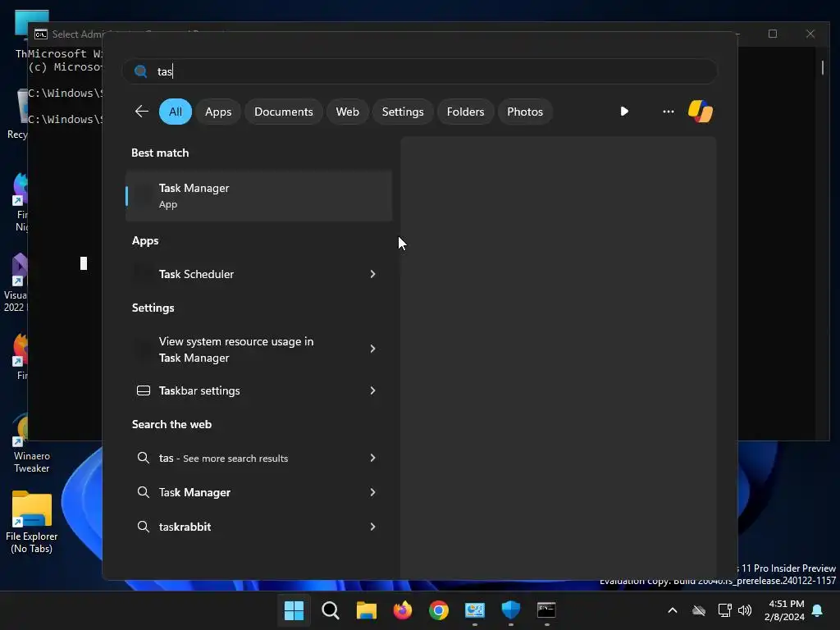Open Task Manager best match result
The width and height of the screenshot is (840, 630).
coord(258,195)
